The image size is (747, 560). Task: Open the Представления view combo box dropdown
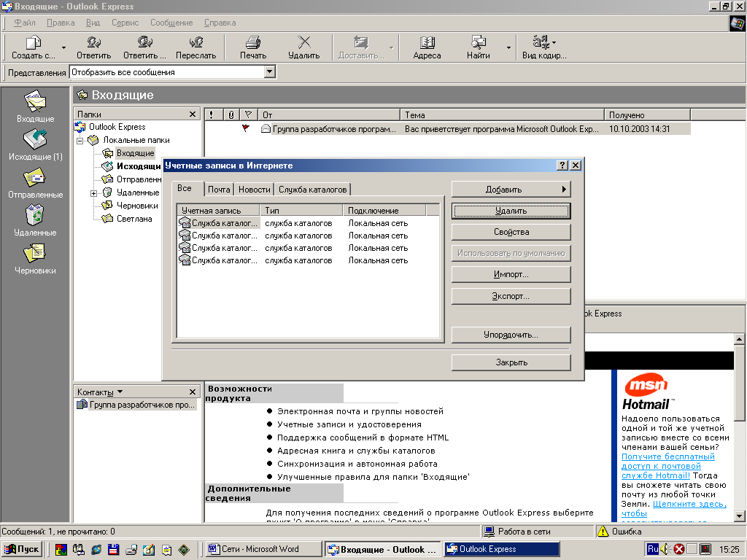tap(270, 72)
